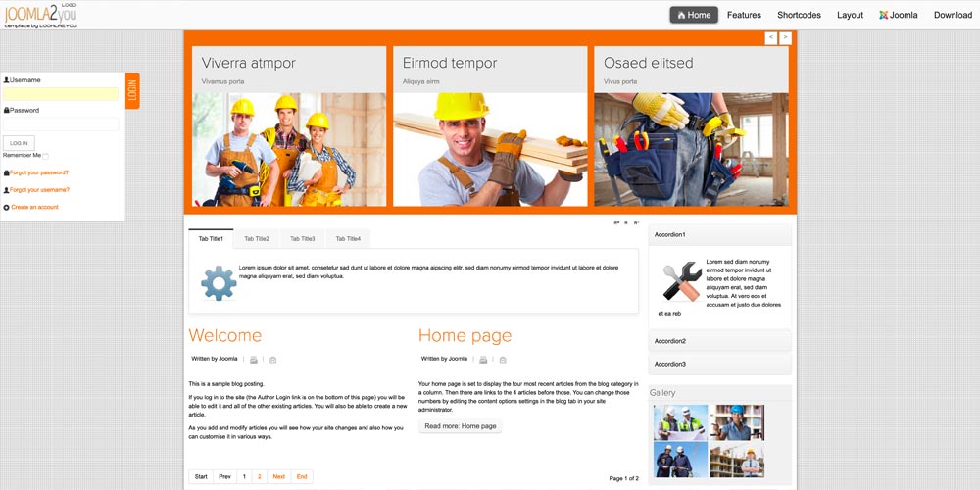Collapse the Accordion1 header
980x490 pixels.
(719, 235)
